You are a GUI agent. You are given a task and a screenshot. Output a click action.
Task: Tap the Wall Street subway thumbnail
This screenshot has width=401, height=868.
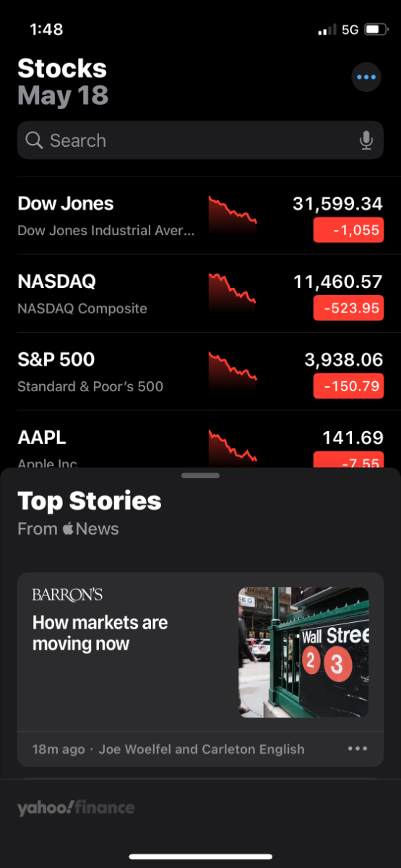pos(303,652)
